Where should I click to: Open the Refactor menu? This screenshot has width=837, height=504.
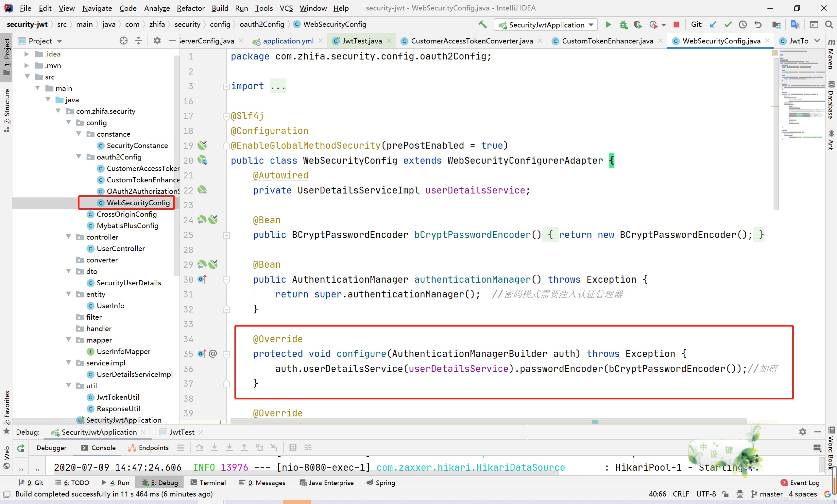tap(190, 8)
